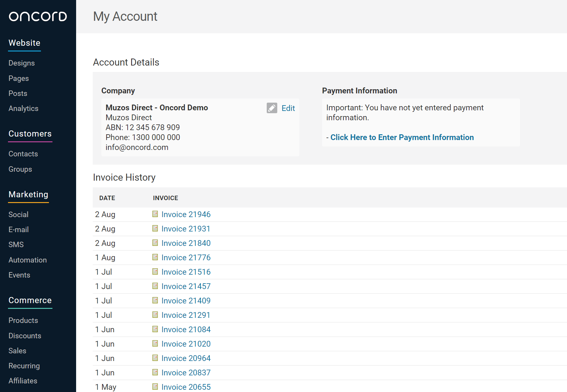567x392 pixels.
Task: Open the Invoice 21409 link
Action: tap(186, 301)
